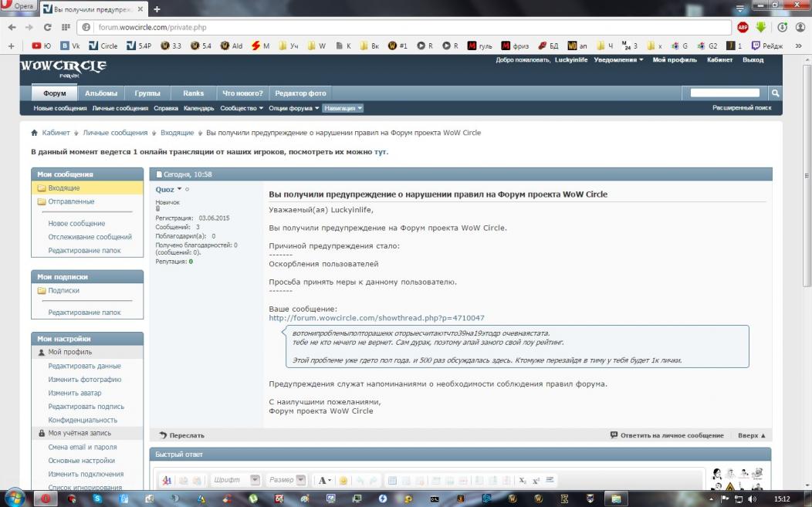Screen dimensions: 812x507
Task: Click the home icon in breadcrumb
Action: point(35,133)
